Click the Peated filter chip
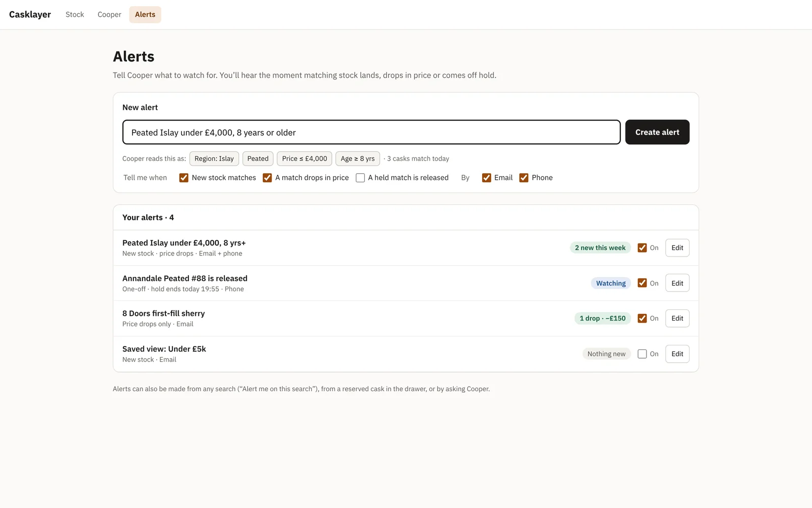Image resolution: width=812 pixels, height=508 pixels. tap(258, 158)
